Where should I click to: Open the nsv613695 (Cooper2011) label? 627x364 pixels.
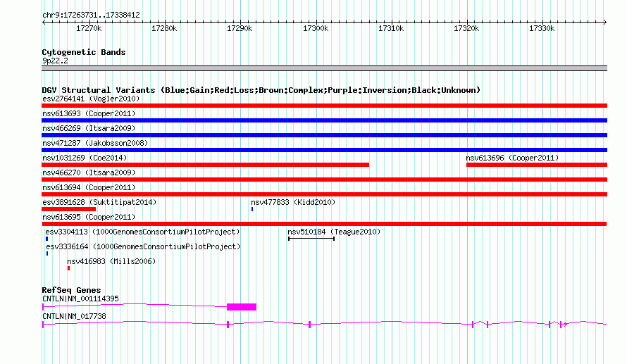point(89,217)
